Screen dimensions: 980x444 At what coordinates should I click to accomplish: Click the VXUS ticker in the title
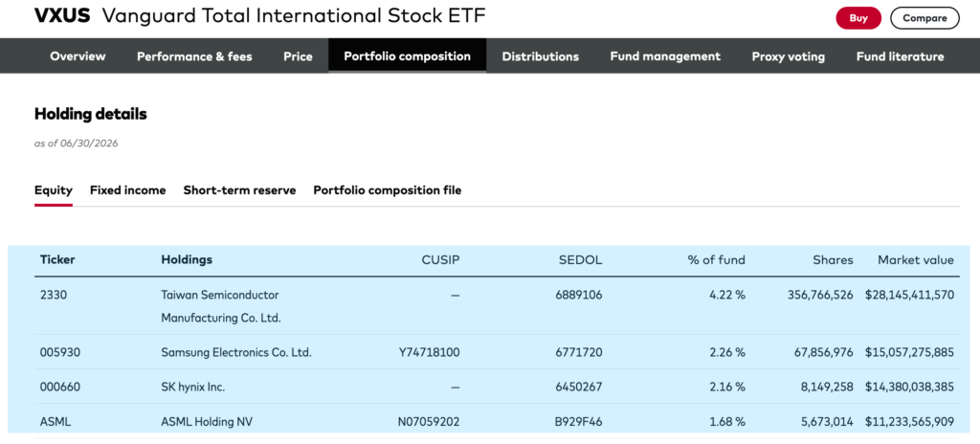point(62,15)
